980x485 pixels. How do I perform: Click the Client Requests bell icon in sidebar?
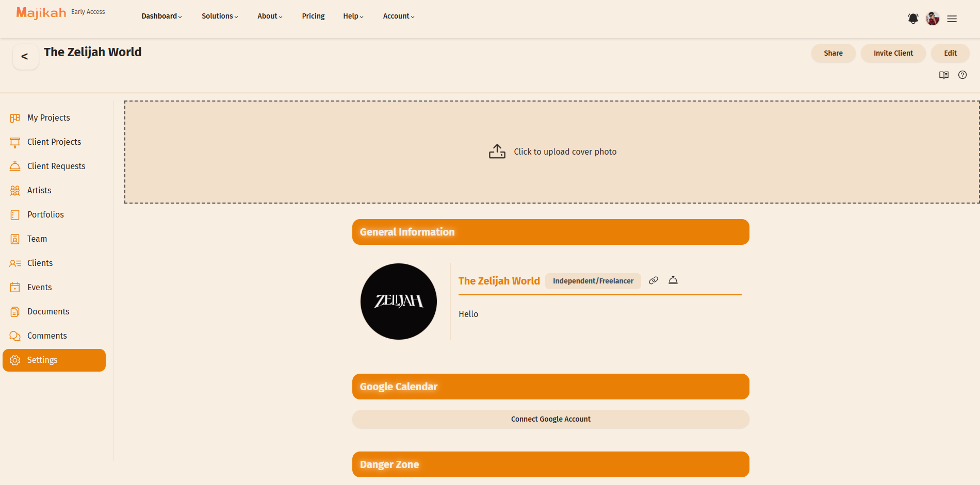(x=15, y=166)
